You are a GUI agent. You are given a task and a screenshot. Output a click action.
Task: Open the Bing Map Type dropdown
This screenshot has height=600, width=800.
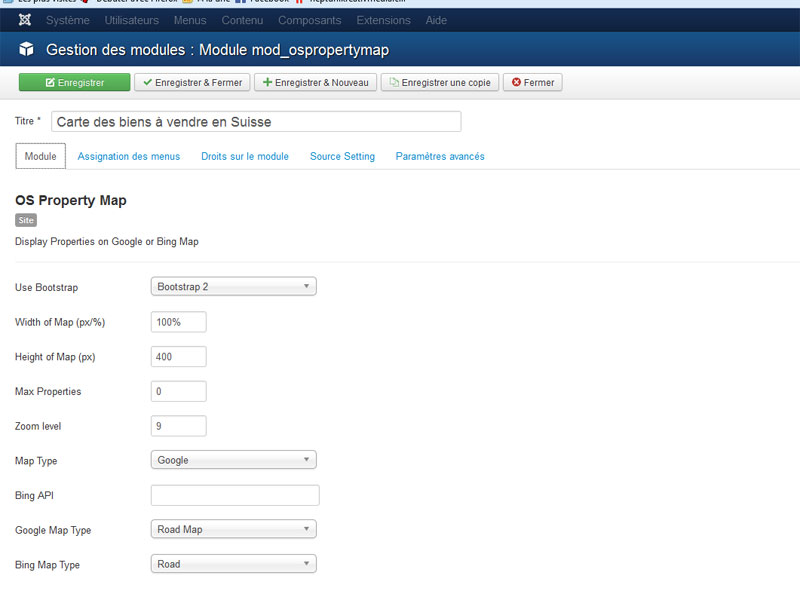(x=234, y=564)
